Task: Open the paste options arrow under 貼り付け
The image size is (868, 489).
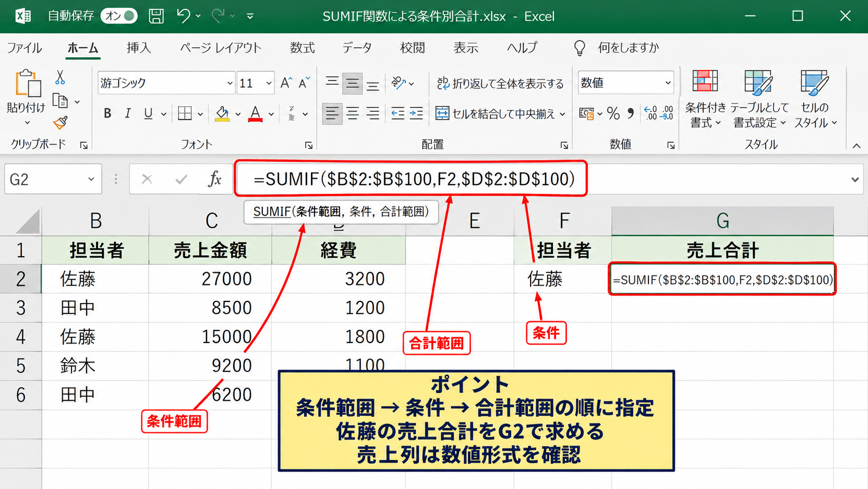Action: coord(28,123)
